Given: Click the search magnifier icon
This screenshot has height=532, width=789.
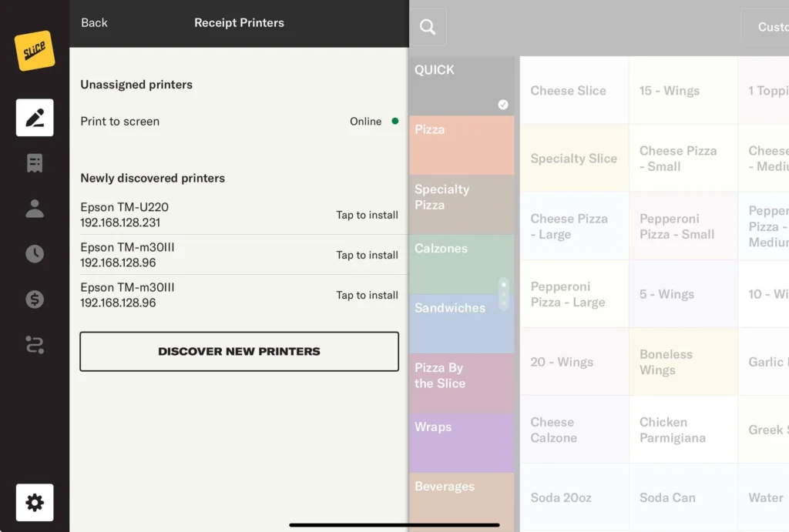Looking at the screenshot, I should point(428,28).
